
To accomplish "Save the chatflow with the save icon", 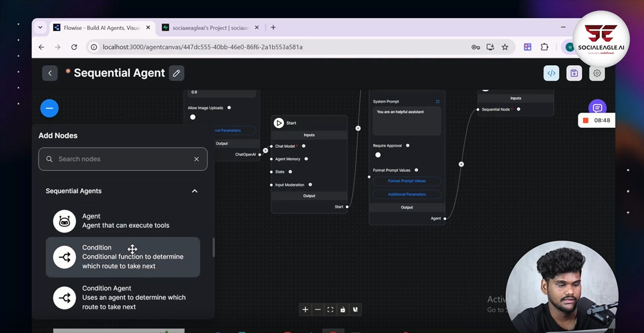I will [574, 73].
